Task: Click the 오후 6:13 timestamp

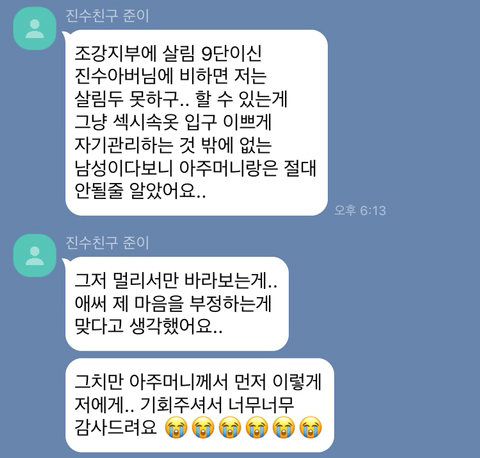Action: (360, 210)
